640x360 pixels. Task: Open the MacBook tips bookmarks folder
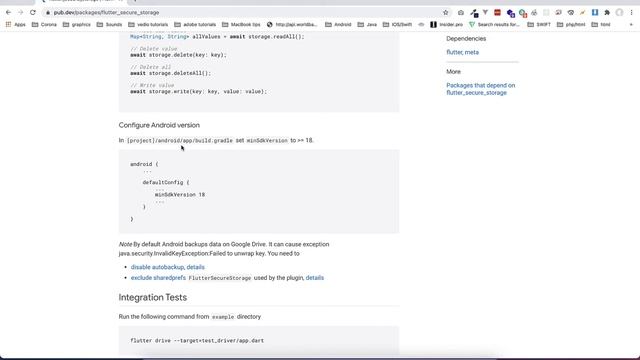(x=241, y=24)
